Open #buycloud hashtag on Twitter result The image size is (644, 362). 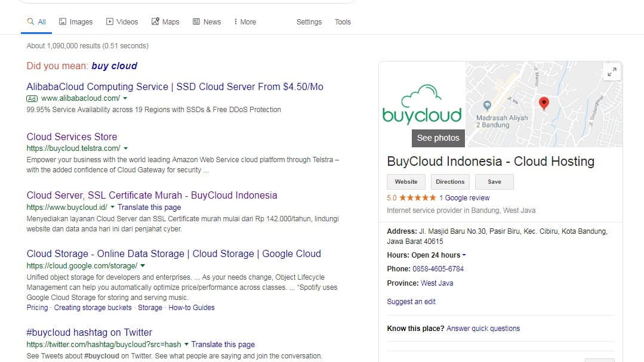click(x=89, y=332)
